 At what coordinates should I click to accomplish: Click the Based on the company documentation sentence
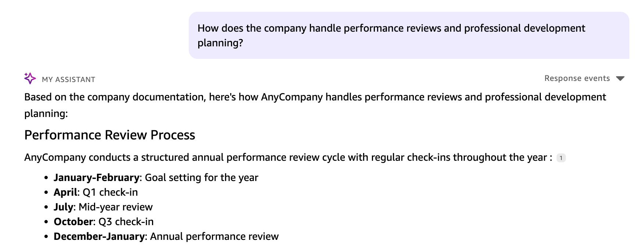point(315,97)
